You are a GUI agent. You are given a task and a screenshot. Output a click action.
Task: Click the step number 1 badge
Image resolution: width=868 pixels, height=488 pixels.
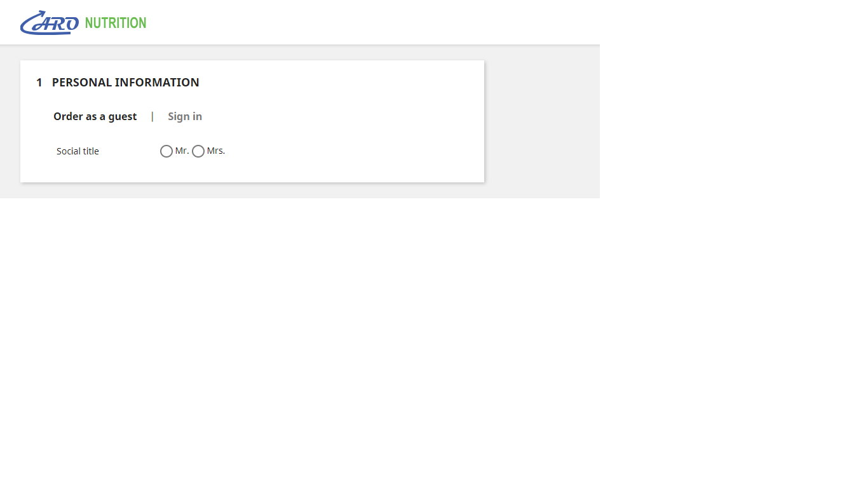tap(39, 83)
